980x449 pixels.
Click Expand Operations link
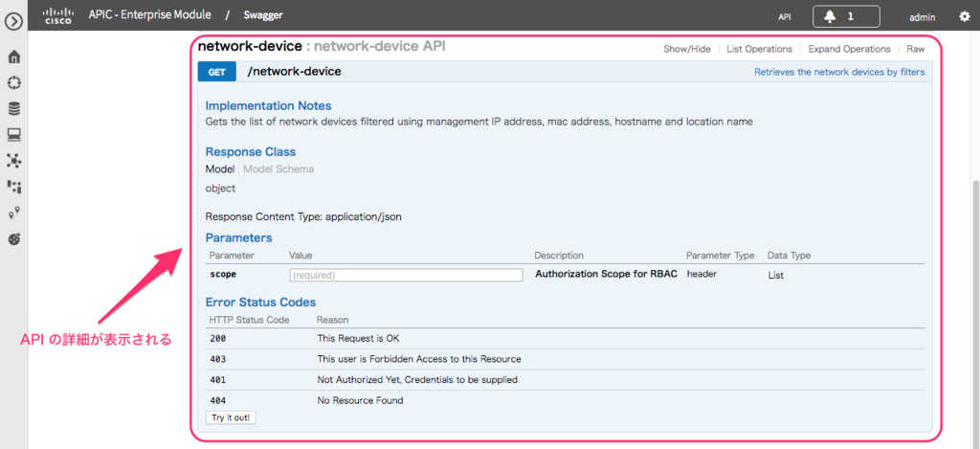pos(850,49)
